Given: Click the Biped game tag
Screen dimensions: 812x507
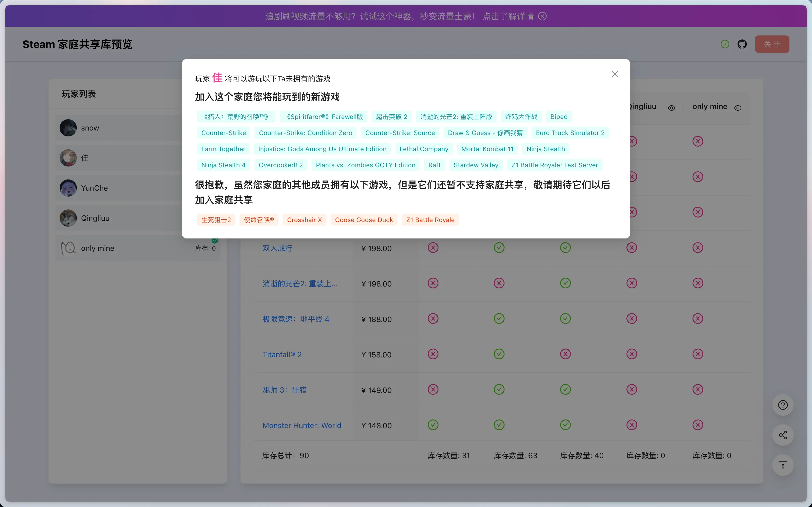Looking at the screenshot, I should pyautogui.click(x=559, y=117).
